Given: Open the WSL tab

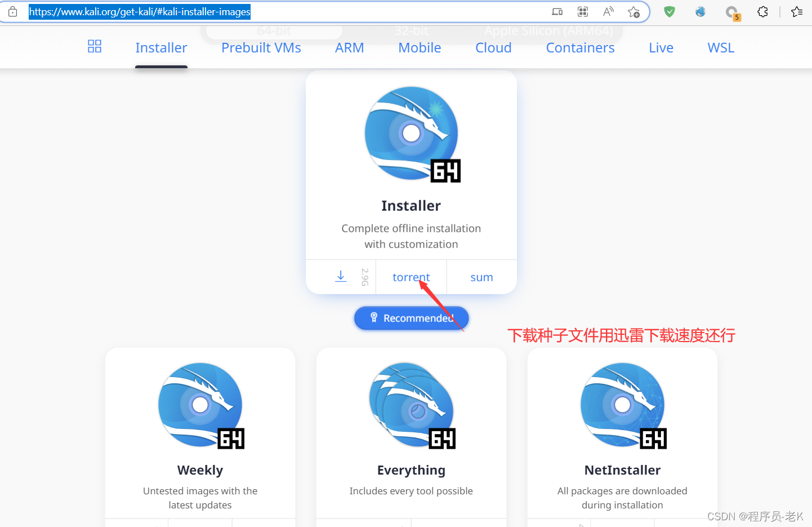Looking at the screenshot, I should 721,48.
